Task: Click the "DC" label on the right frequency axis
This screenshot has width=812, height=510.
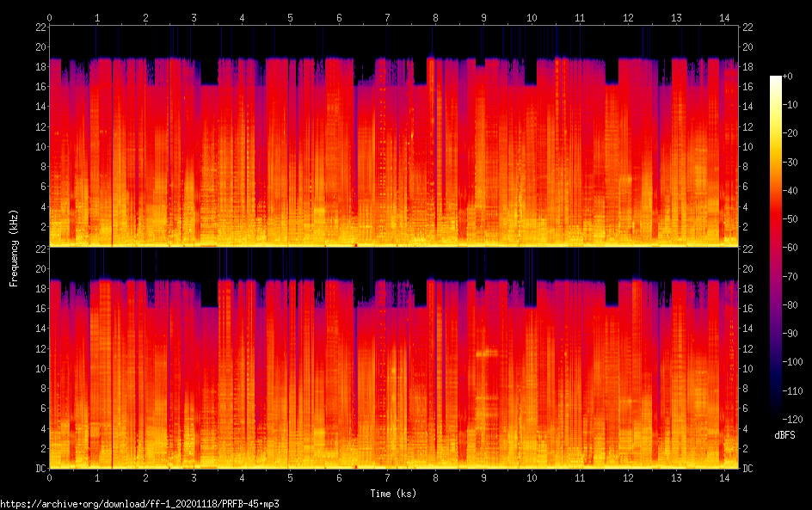Action: [747, 468]
